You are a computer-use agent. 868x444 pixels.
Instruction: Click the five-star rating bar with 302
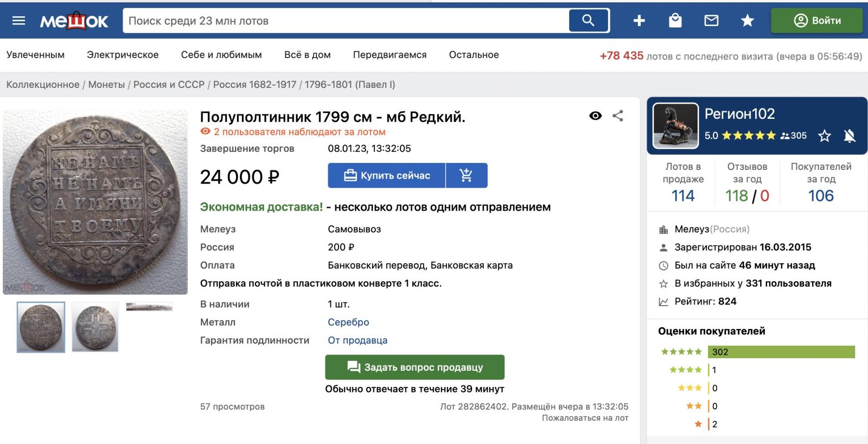(781, 352)
